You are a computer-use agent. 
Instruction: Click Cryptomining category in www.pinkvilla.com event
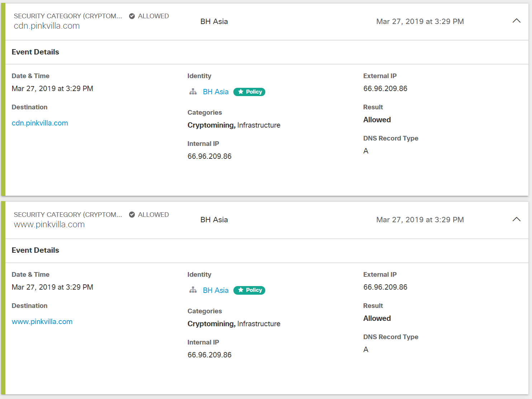211,324
